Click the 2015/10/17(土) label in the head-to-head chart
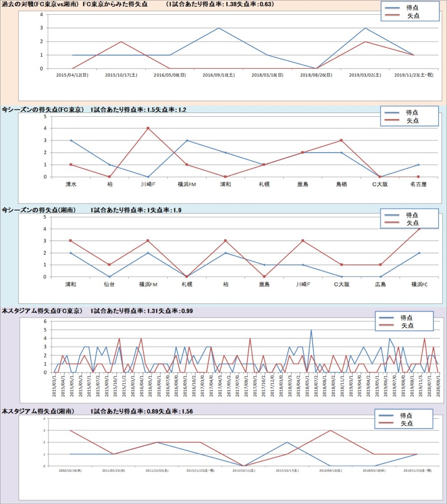This screenshot has height=504, width=447. pos(121,75)
